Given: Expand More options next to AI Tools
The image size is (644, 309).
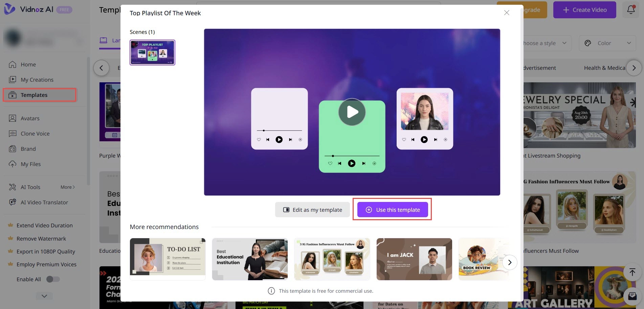Looking at the screenshot, I should (x=67, y=187).
